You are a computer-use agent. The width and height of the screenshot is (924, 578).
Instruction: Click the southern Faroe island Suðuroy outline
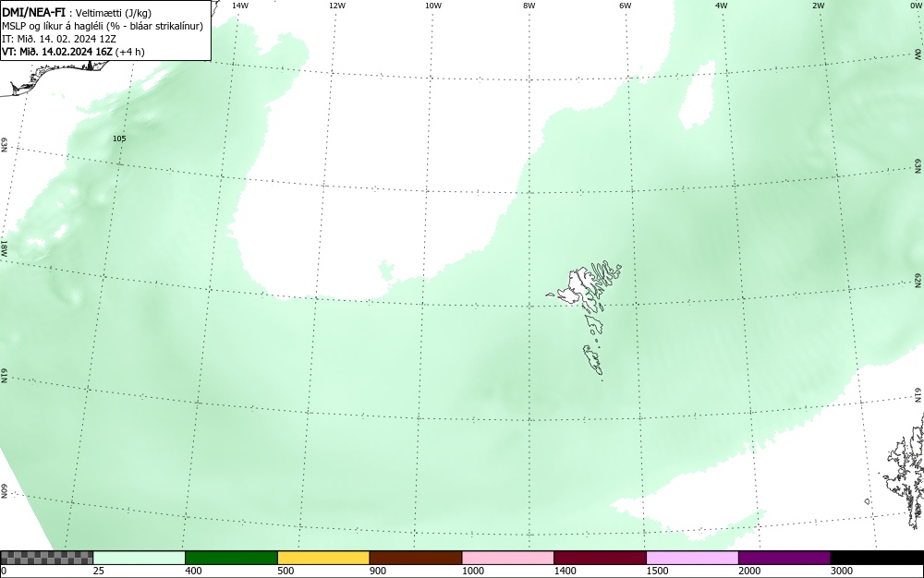click(x=593, y=359)
